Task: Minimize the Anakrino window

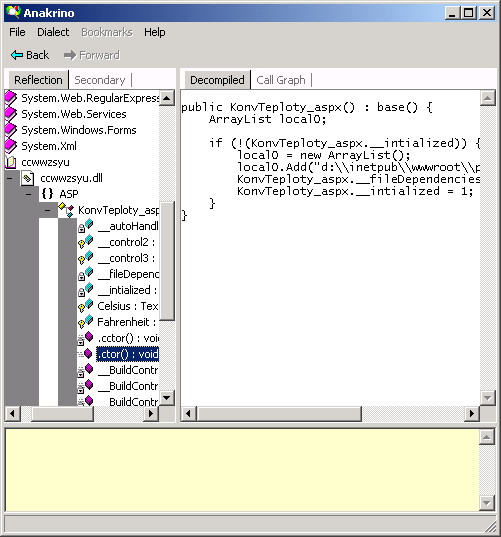Action: 453,13
